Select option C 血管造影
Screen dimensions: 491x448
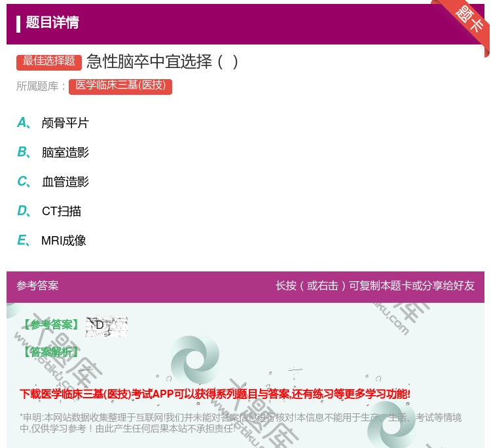(53, 181)
